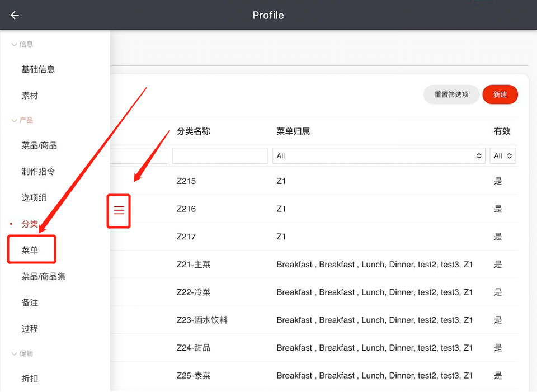The image size is (537, 392).
Task: Click the Breakfast menu list in row Z23-酒水饮料
Action: [375, 320]
